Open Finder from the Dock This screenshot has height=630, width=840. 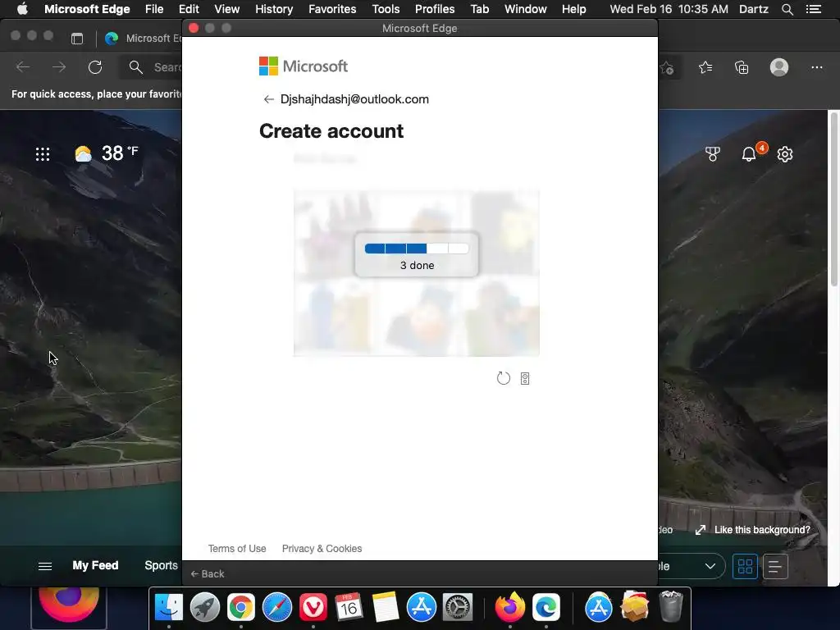click(x=169, y=607)
